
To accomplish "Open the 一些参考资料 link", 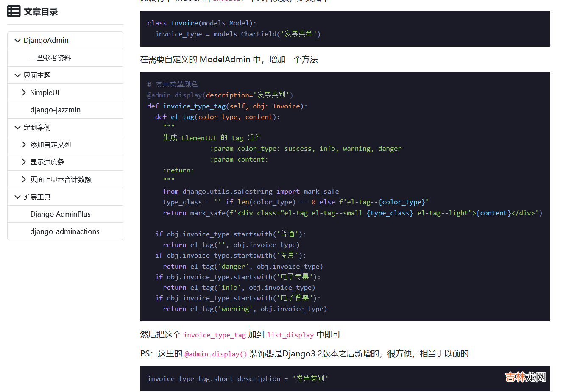I will point(50,58).
